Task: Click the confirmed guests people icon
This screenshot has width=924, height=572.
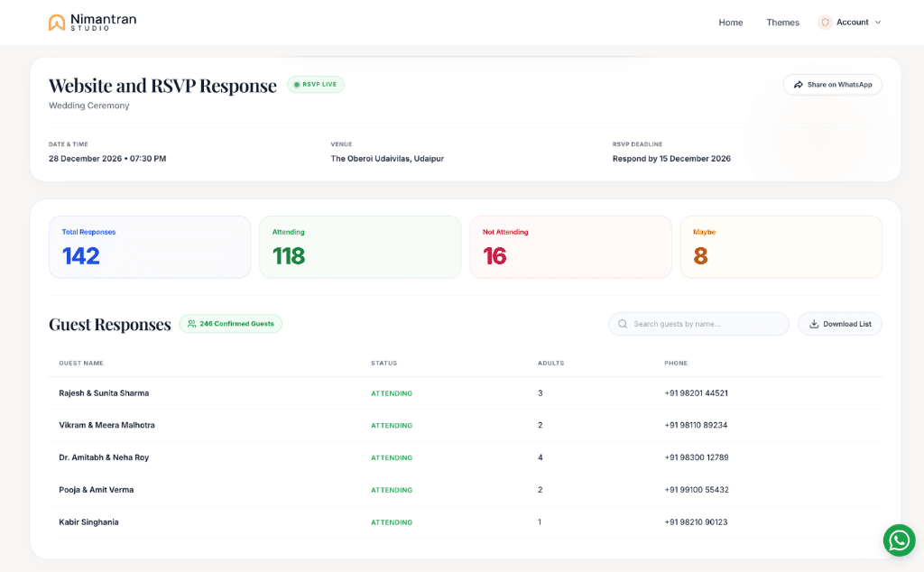Action: coord(191,323)
